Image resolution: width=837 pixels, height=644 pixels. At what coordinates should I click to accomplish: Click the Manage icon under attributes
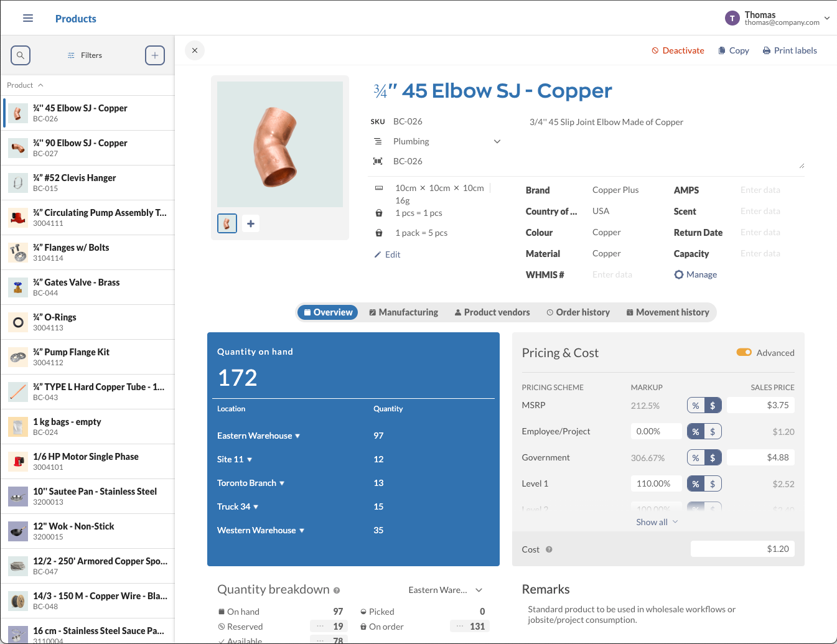(x=678, y=274)
